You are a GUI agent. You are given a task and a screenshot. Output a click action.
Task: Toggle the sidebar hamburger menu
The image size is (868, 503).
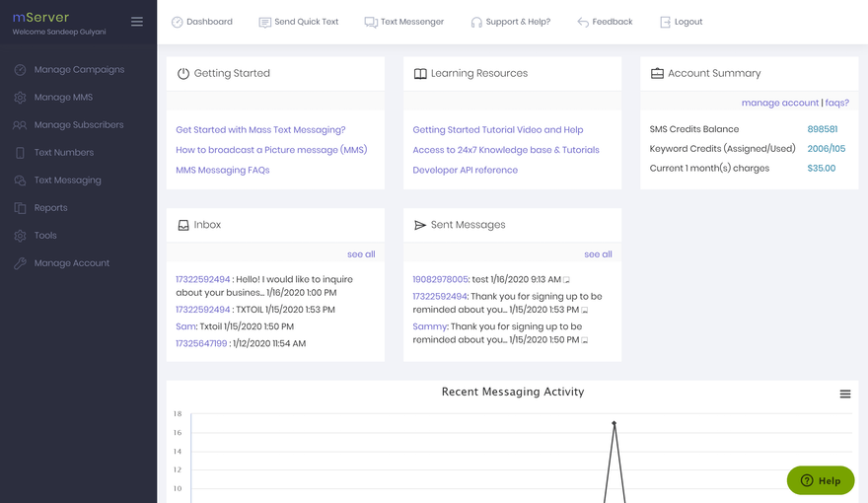click(137, 22)
